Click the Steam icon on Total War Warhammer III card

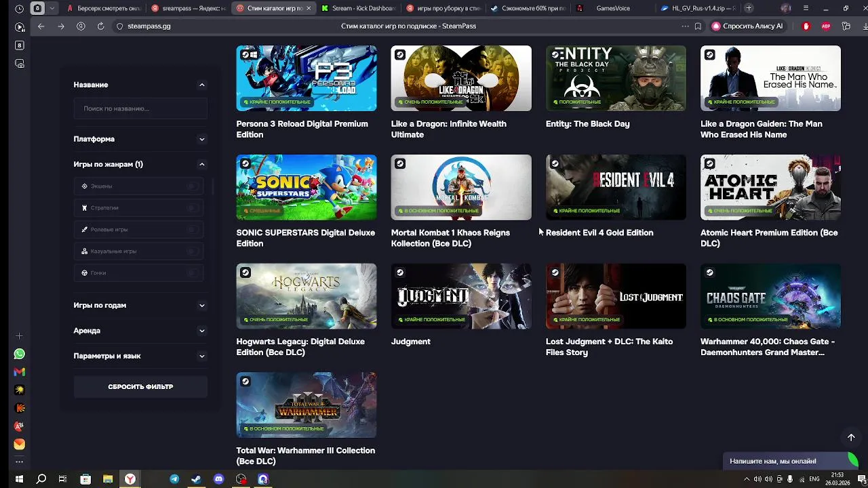245,382
